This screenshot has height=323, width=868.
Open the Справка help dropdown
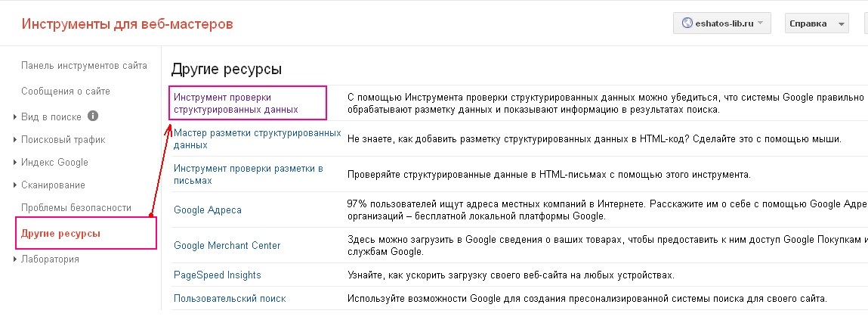(817, 23)
